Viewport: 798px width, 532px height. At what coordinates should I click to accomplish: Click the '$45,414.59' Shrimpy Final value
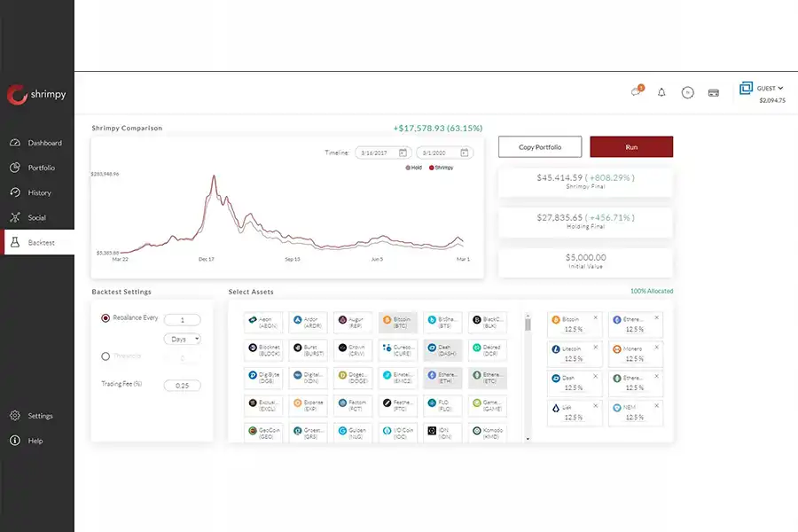click(559, 177)
